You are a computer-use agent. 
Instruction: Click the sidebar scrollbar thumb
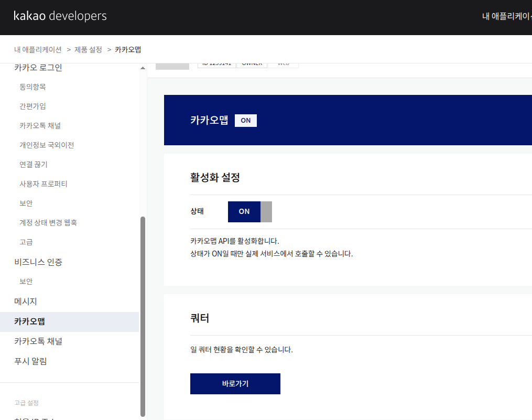[x=143, y=317]
